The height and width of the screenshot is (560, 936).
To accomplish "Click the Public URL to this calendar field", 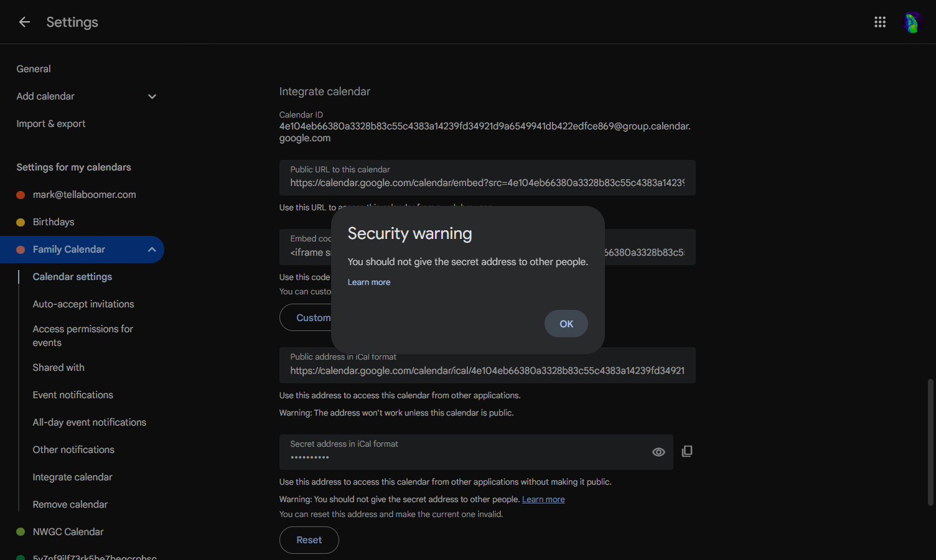I will click(x=487, y=177).
